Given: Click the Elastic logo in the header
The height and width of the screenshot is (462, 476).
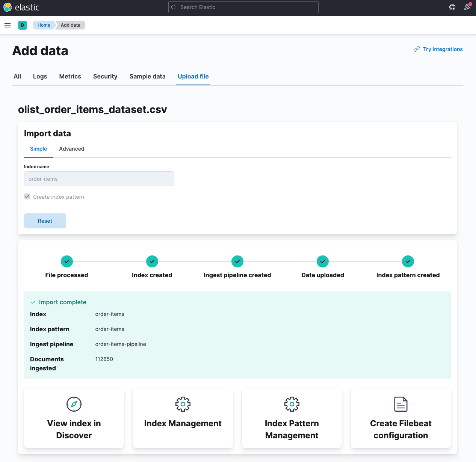Looking at the screenshot, I should click(21, 7).
